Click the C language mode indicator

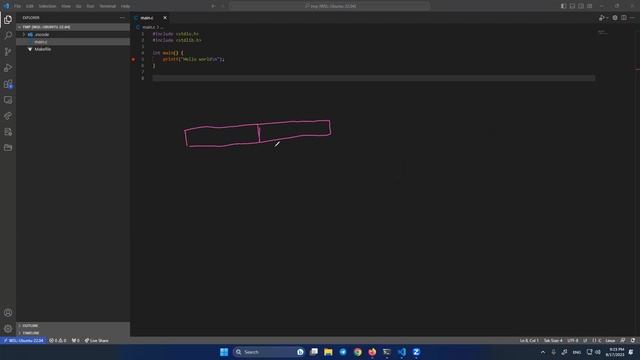click(597, 340)
